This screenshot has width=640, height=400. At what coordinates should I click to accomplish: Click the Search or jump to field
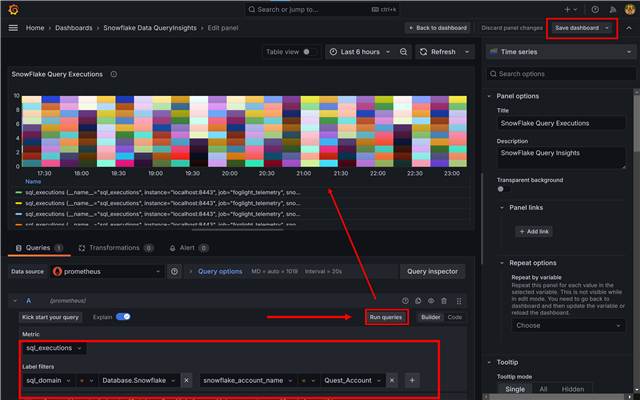(322, 9)
